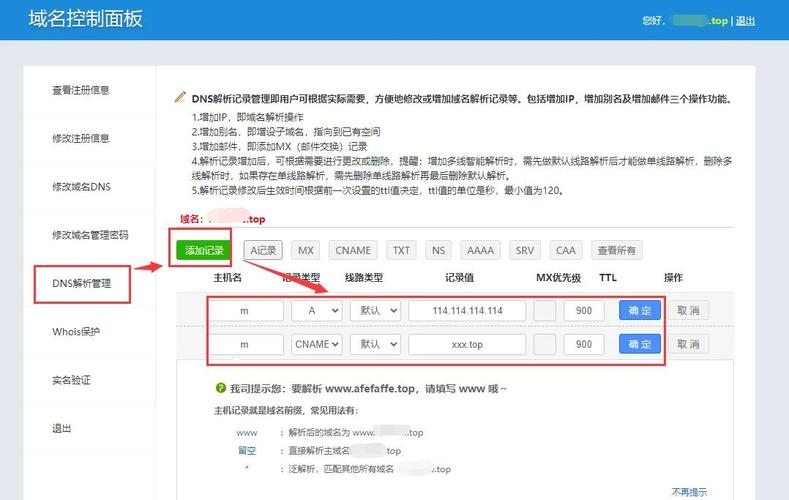Select the MX record filter

point(306,250)
